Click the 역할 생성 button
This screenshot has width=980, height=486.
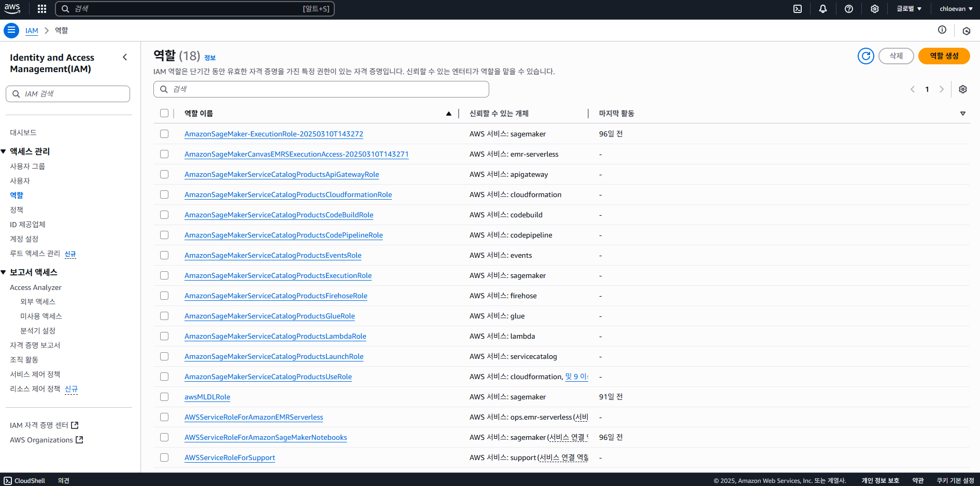click(x=944, y=56)
